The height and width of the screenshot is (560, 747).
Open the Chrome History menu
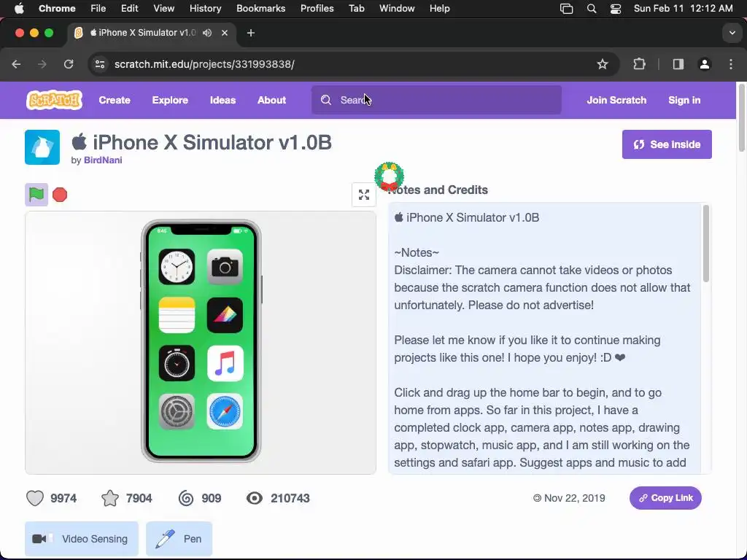[205, 8]
